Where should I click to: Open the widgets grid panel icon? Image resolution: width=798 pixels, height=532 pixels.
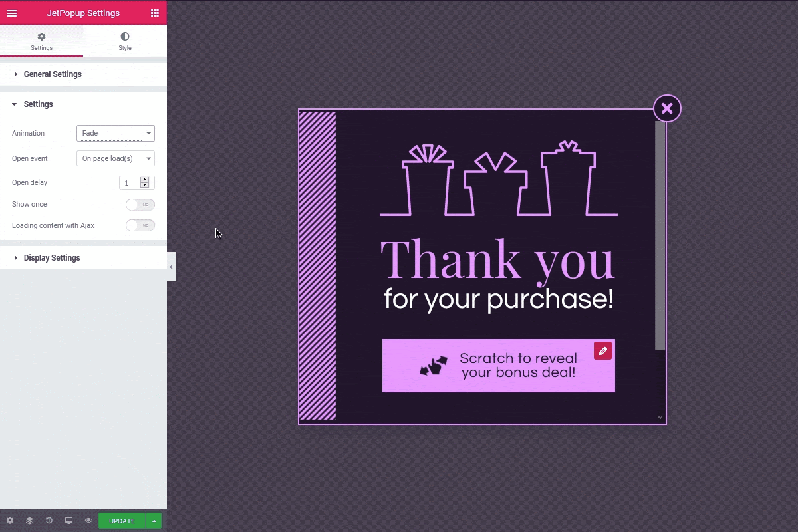click(155, 13)
